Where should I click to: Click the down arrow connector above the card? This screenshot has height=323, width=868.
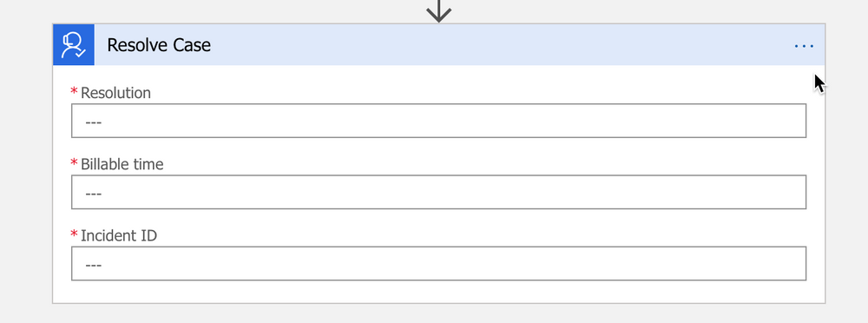(x=439, y=11)
